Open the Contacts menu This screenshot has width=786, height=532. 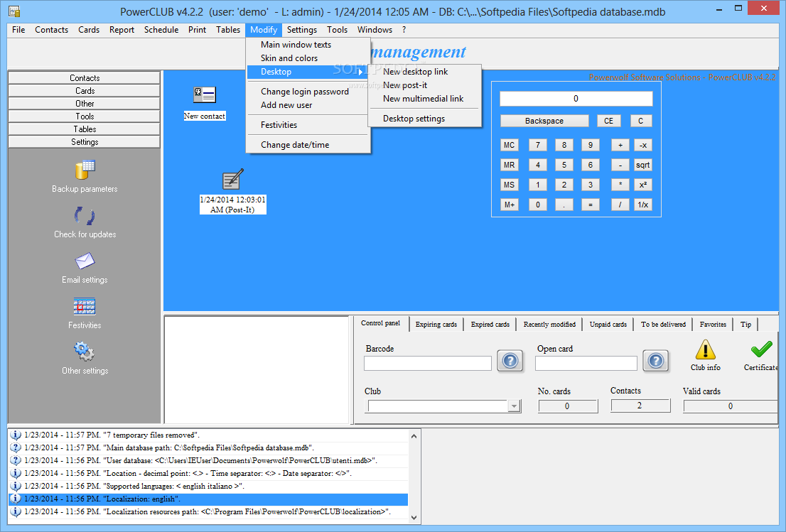click(52, 30)
